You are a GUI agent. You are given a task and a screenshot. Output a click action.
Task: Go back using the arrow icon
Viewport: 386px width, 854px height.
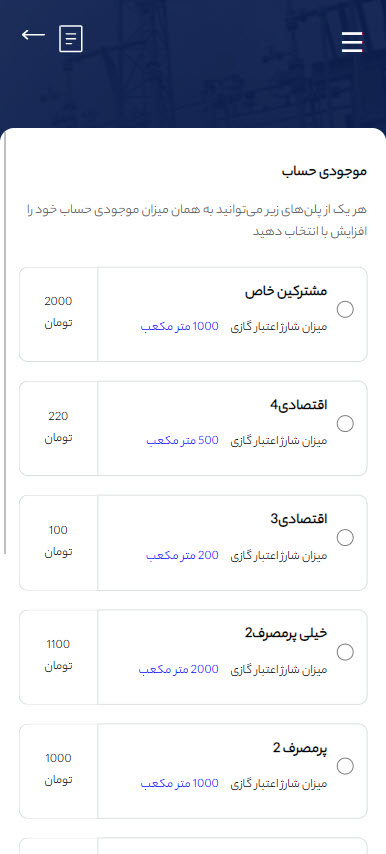pos(33,35)
